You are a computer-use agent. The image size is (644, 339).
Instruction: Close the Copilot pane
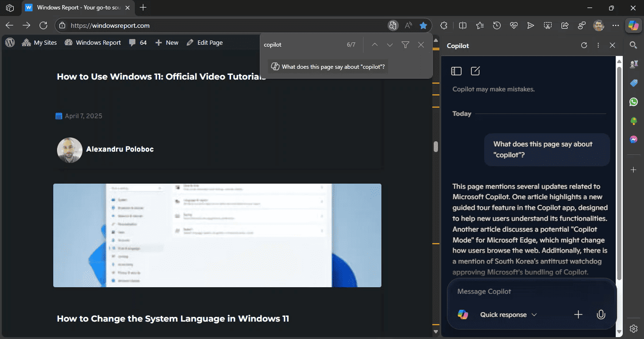612,45
